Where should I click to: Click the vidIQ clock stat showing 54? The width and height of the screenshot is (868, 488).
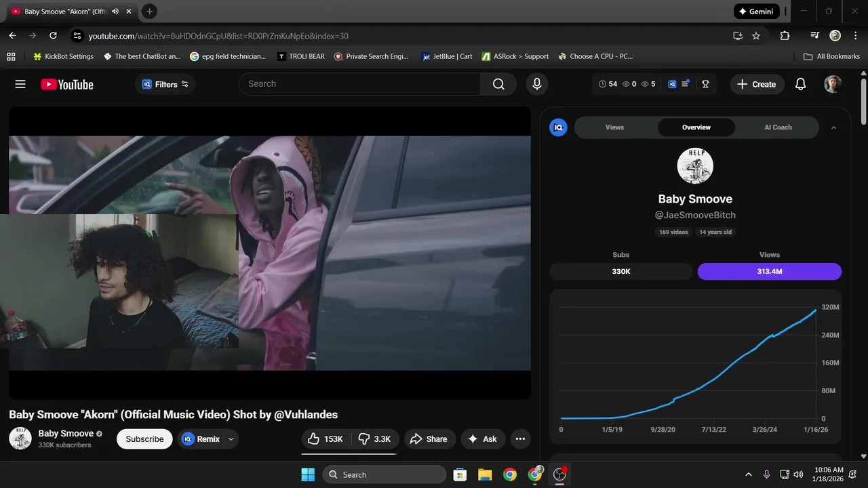point(608,84)
